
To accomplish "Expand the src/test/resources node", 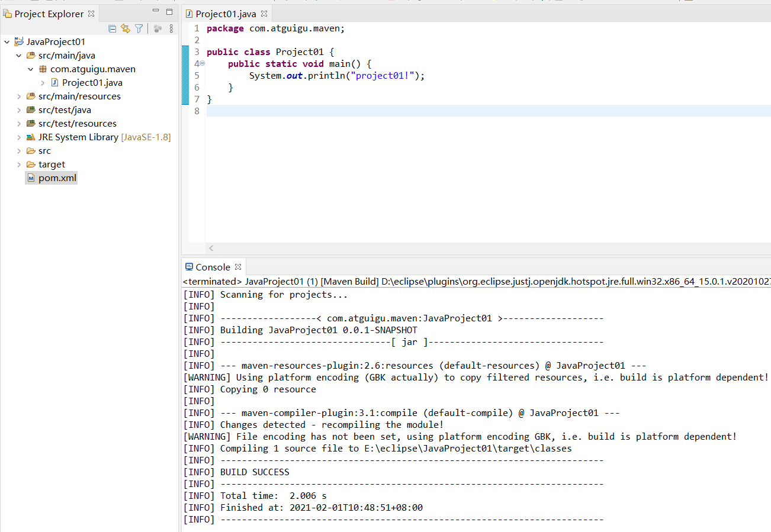I will [x=18, y=124].
